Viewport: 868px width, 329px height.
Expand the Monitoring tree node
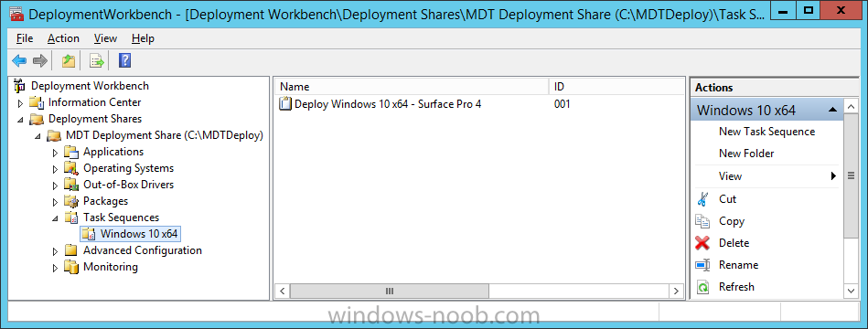[55, 268]
